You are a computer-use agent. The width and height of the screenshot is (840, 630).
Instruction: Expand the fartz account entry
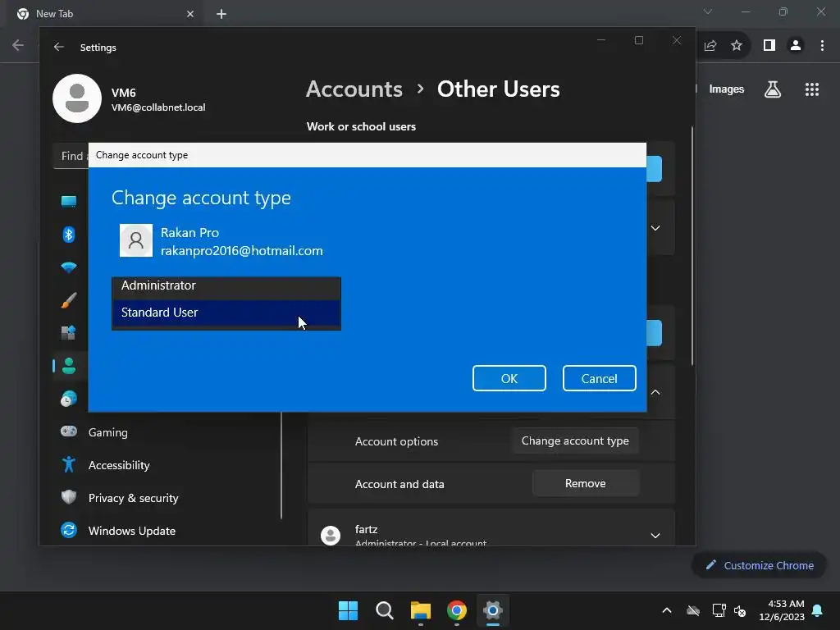655,535
